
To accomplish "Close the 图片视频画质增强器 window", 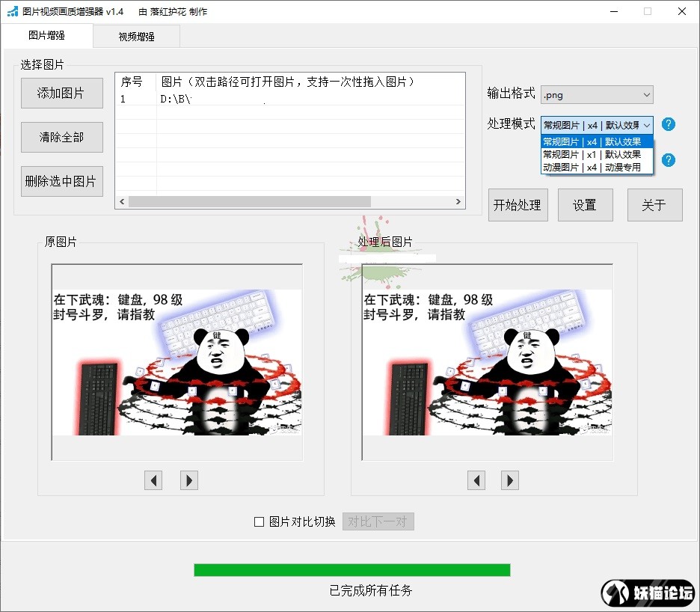I will coord(682,12).
